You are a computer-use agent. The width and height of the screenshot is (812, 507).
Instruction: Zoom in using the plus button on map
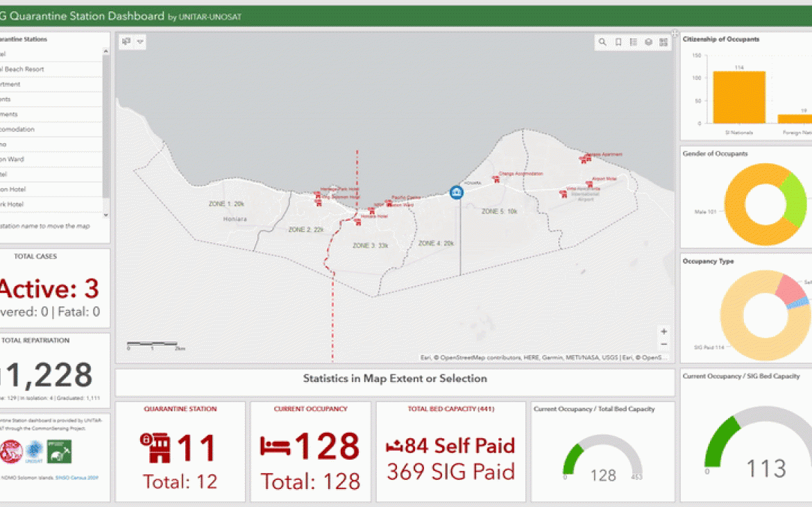pyautogui.click(x=663, y=331)
